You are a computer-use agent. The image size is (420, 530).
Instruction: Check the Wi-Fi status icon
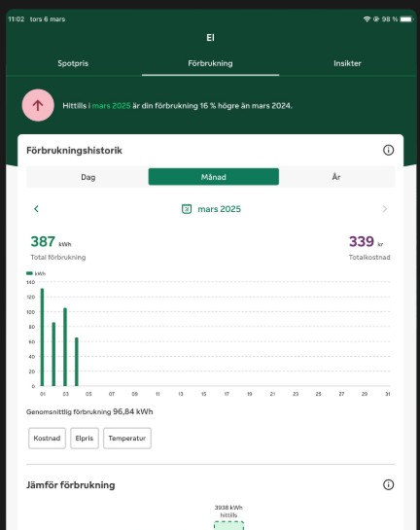367,18
